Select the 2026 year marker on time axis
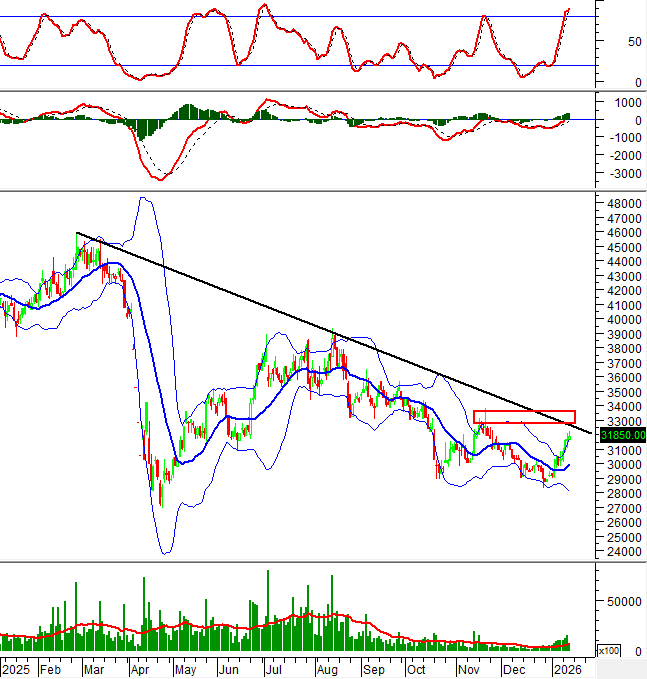 pos(566,668)
